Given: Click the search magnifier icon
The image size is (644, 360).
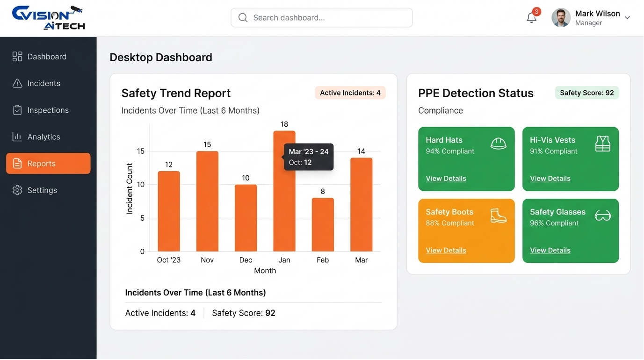Looking at the screenshot, I should click(x=243, y=18).
